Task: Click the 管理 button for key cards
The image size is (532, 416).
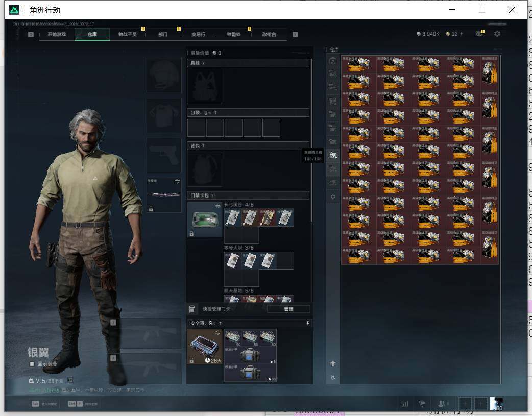Action: click(288, 309)
